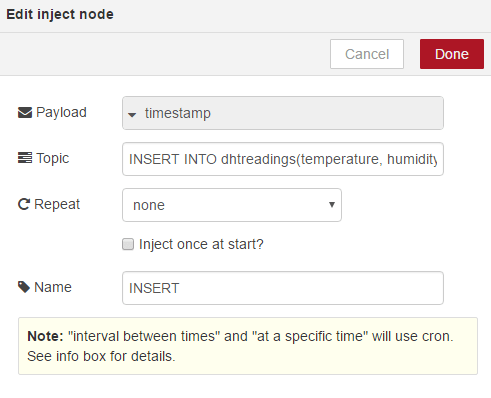Expand the Repeat dropdown showing none
Screen dimensions: 491x398
(232, 205)
